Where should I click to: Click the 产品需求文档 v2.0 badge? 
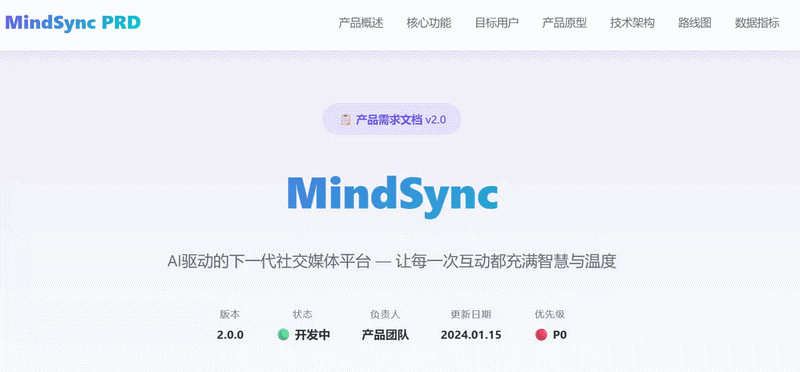392,120
